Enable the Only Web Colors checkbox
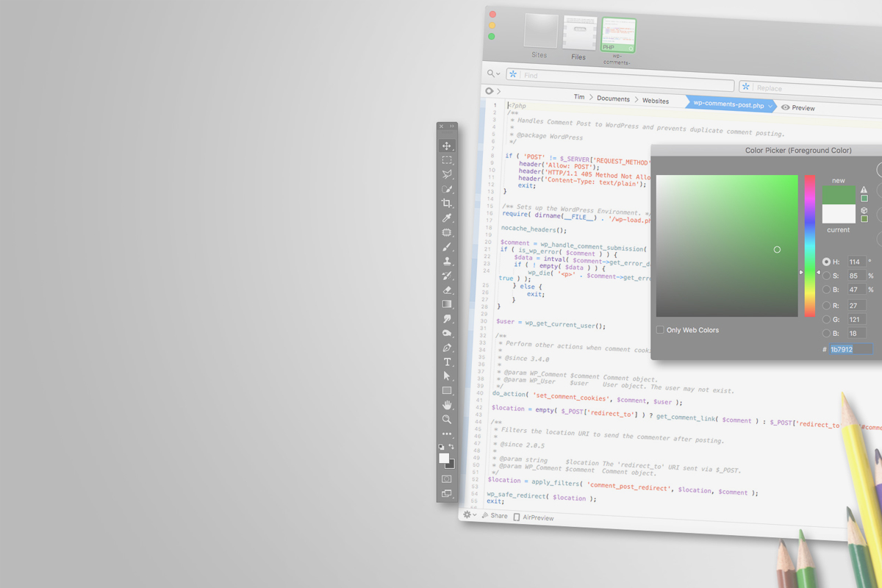The height and width of the screenshot is (588, 882). (x=660, y=330)
